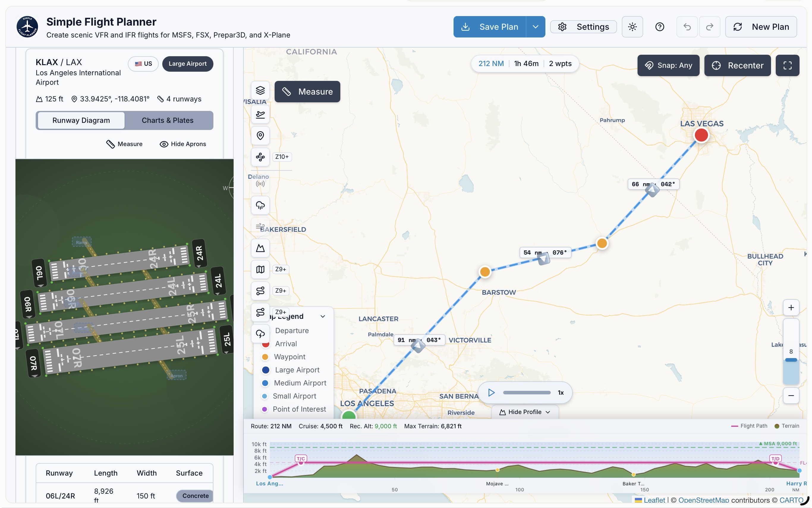Toggle the waypoints network icon (Z10+)
The height and width of the screenshot is (508, 812).
260,157
